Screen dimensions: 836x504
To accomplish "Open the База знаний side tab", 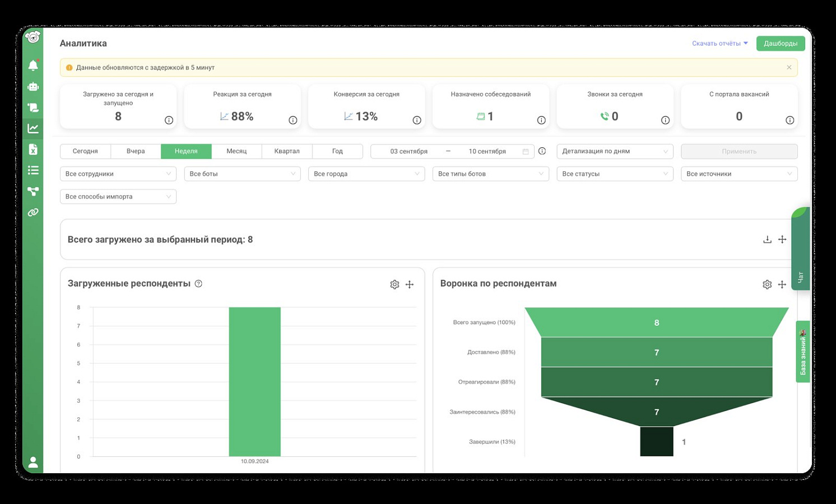I will point(803,352).
